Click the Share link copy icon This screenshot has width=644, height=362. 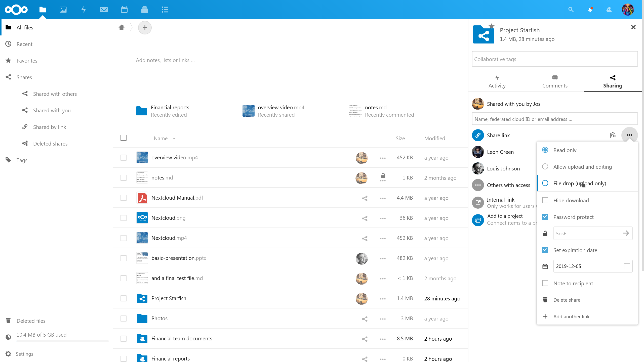614,135
